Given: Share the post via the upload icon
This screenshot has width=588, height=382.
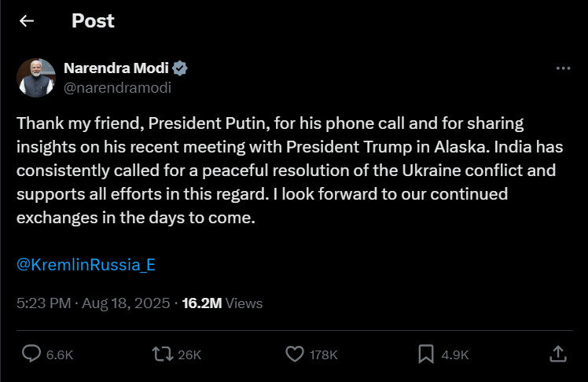Looking at the screenshot, I should click(x=557, y=354).
